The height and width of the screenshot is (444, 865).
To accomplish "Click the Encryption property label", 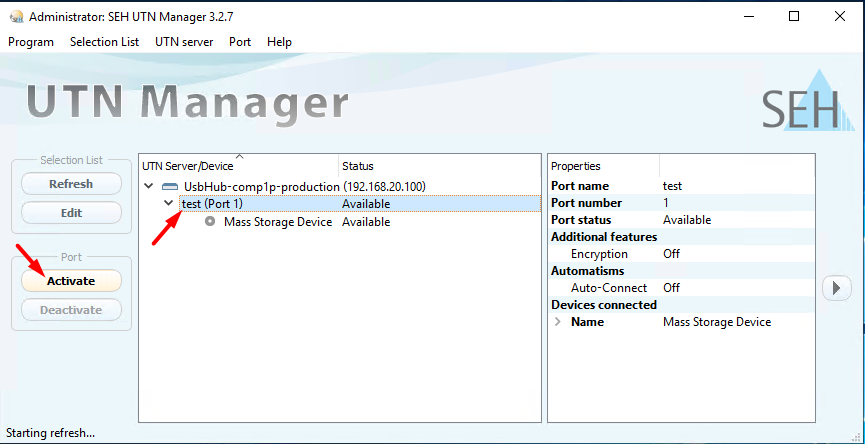I will [599, 254].
